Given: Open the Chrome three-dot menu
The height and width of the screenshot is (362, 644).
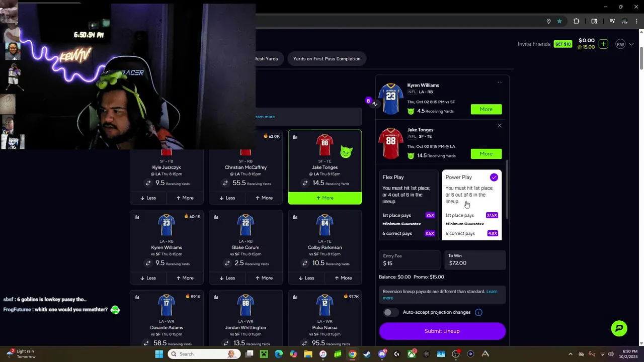Looking at the screenshot, I should point(635,21).
